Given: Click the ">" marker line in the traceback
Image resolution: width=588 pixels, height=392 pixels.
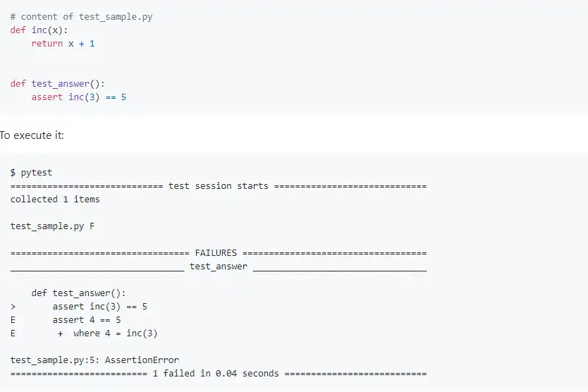Looking at the screenshot, I should pos(13,307).
